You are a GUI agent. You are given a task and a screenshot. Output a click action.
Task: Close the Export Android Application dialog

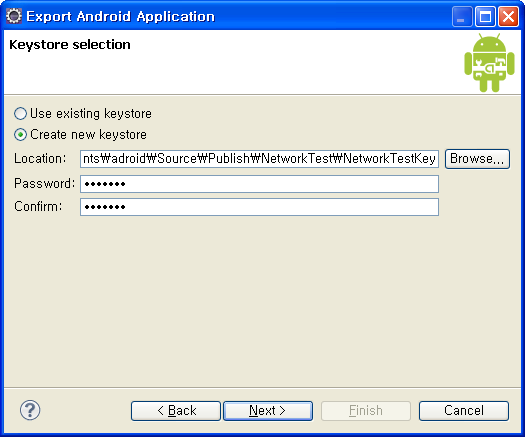pyautogui.click(x=508, y=16)
